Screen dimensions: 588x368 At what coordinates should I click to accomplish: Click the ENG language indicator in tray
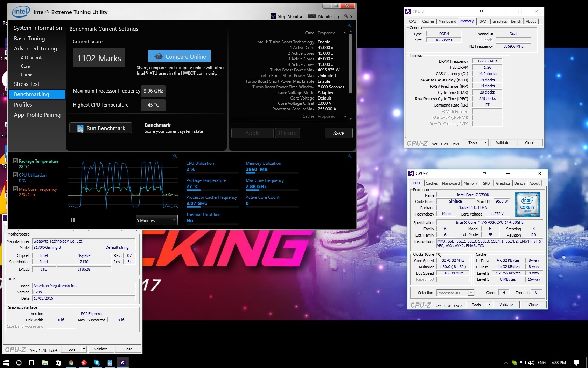(541, 363)
